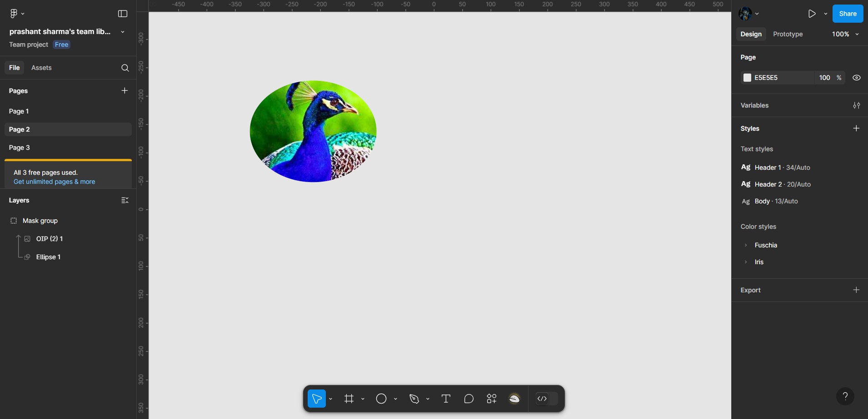Image resolution: width=868 pixels, height=419 pixels.
Task: Click the plugin avatar icon in toolbar
Action: pos(514,399)
